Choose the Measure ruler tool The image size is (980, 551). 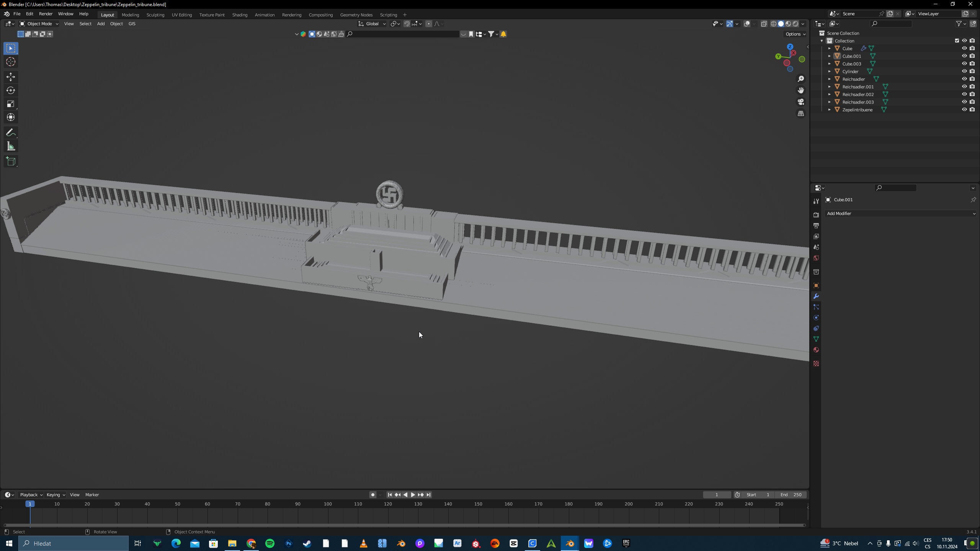[11, 147]
